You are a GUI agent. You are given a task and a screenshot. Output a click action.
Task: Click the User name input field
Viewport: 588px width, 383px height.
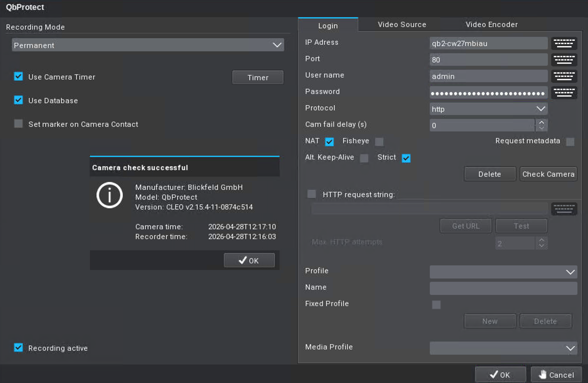489,76
